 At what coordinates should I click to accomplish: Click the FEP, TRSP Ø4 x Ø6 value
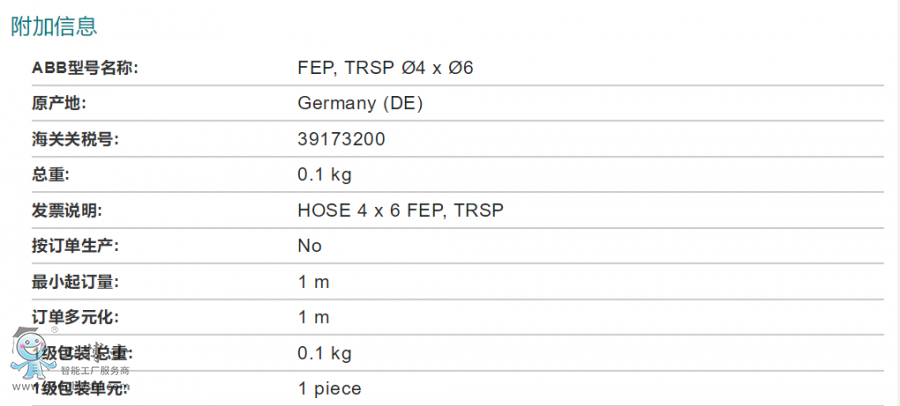[385, 68]
